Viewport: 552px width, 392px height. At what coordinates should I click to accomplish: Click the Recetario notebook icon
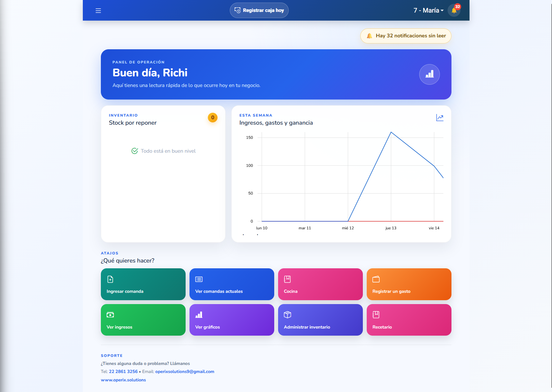pyautogui.click(x=376, y=315)
